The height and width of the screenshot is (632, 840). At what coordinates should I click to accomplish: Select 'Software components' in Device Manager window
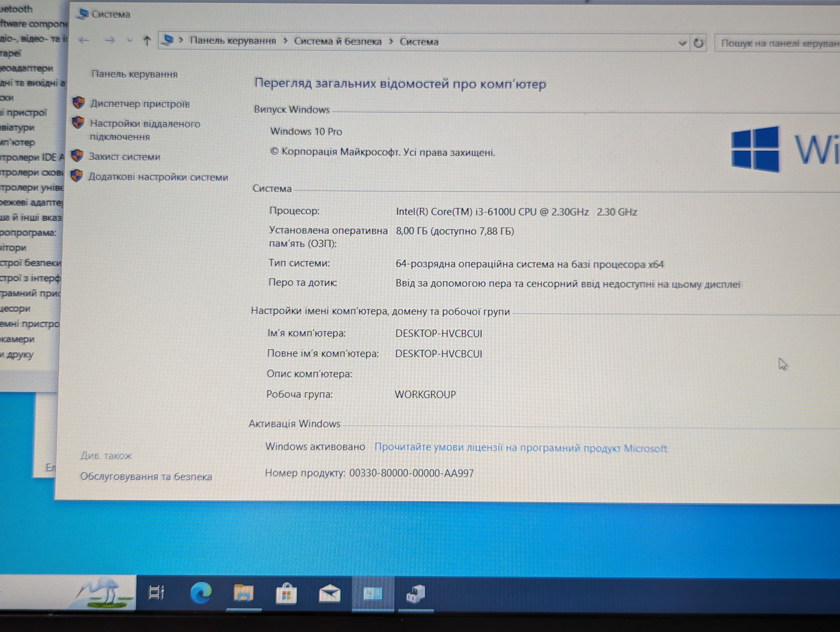[x=34, y=24]
